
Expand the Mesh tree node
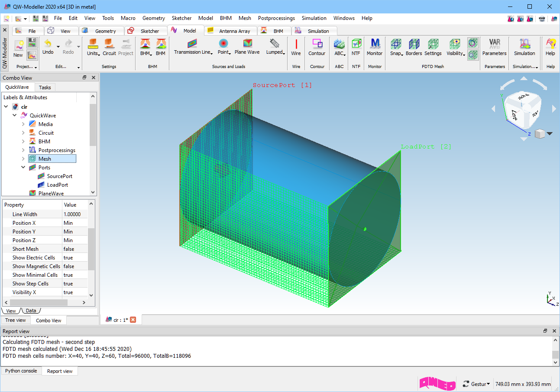(x=23, y=159)
